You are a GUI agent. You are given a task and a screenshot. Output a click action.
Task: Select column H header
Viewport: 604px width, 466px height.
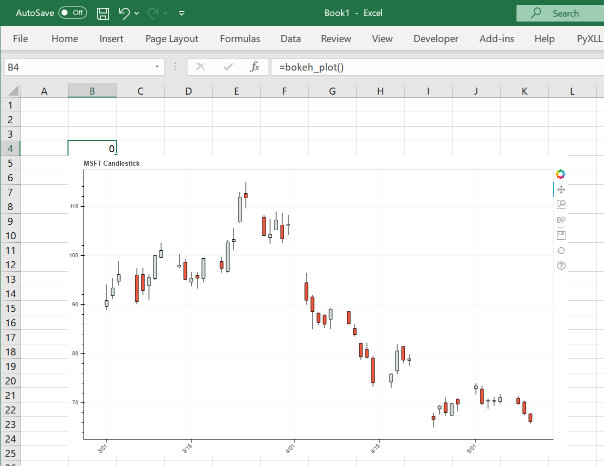click(x=380, y=91)
